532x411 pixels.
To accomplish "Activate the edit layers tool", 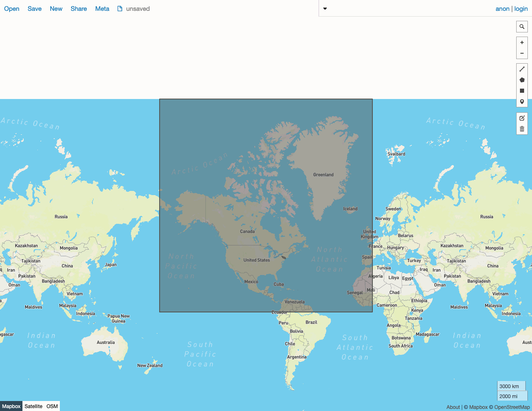I will (x=522, y=118).
